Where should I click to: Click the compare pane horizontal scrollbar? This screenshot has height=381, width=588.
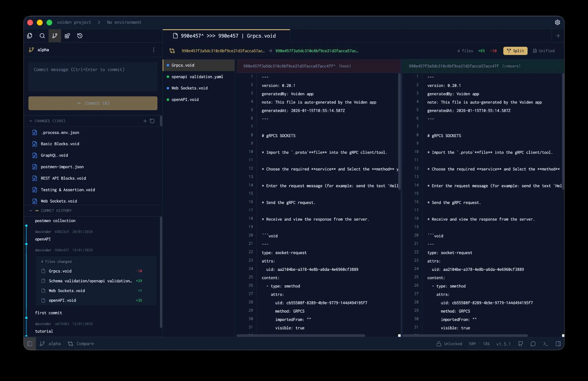pyautogui.click(x=465, y=335)
